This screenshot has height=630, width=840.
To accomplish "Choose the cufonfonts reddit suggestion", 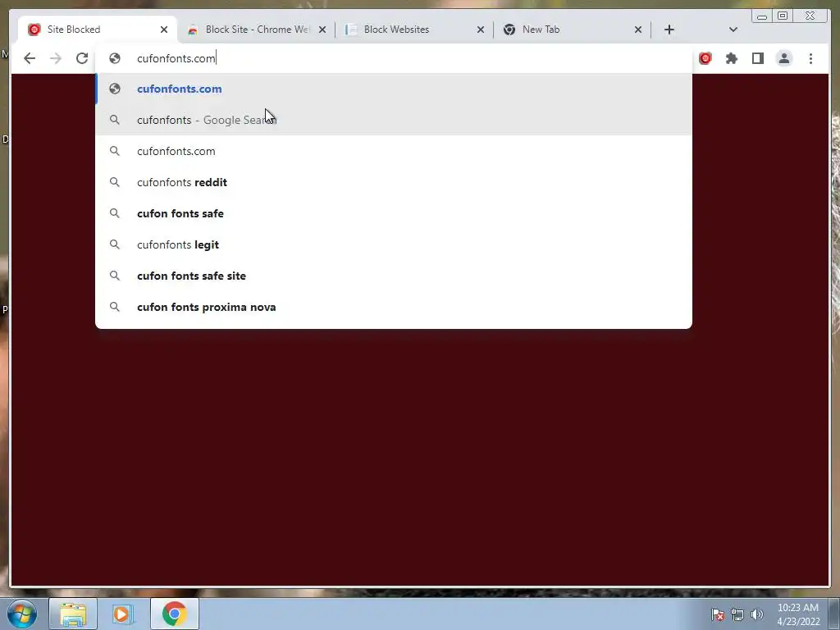I will click(394, 182).
